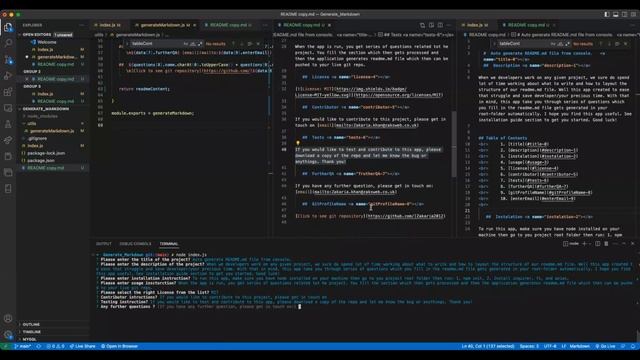This screenshot has width=640, height=360.
Task: Open the Accounts menu icon
Action: pos(8,318)
